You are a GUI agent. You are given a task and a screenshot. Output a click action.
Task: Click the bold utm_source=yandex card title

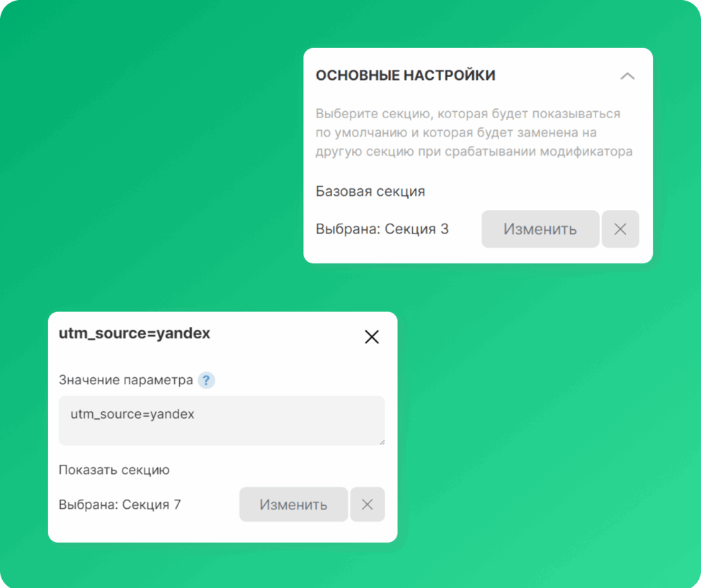coord(135,333)
